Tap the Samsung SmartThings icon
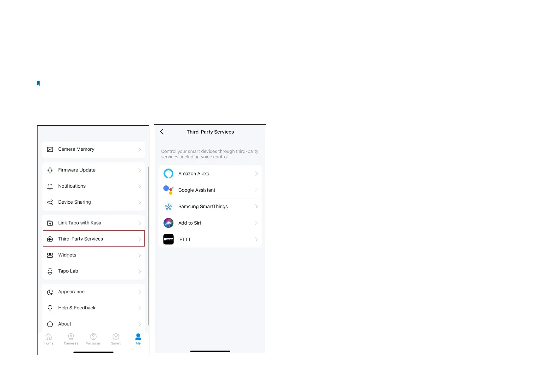Image resolution: width=554 pixels, height=392 pixels. (168, 206)
